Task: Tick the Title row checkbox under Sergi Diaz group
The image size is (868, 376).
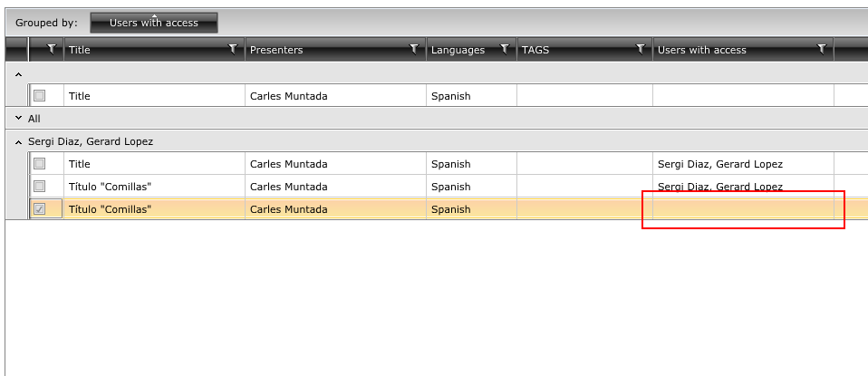Action: pyautogui.click(x=39, y=164)
